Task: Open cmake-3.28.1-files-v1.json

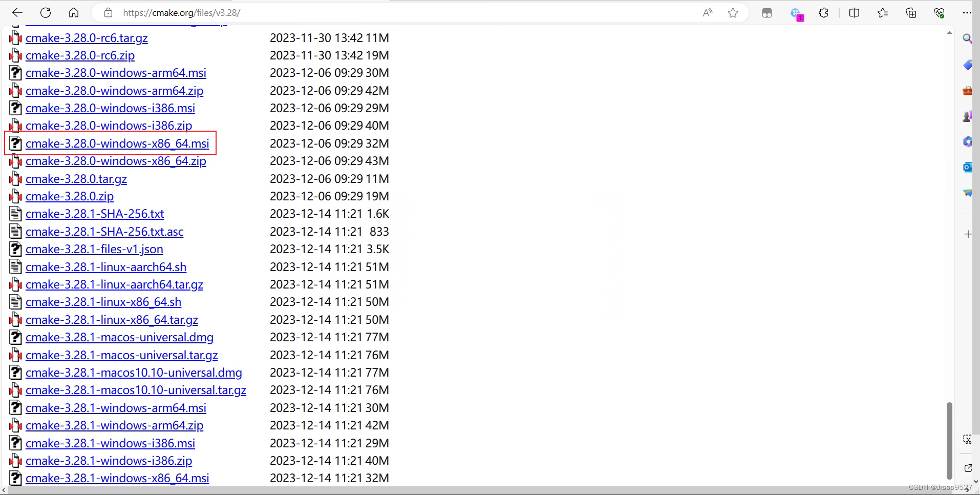Action: 94,249
